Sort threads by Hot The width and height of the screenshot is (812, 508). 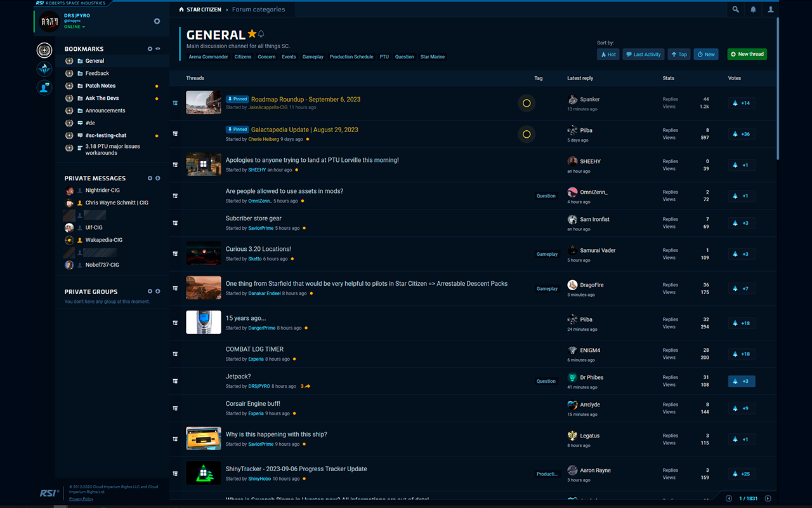608,55
